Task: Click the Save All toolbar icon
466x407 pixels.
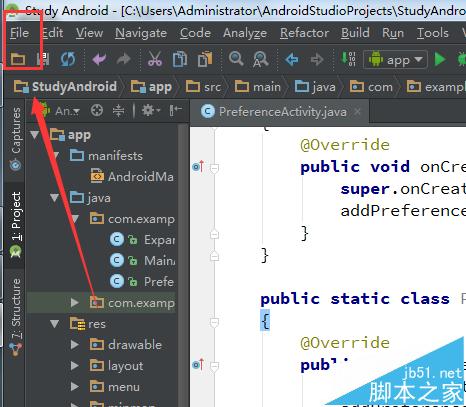Action: pos(43,59)
